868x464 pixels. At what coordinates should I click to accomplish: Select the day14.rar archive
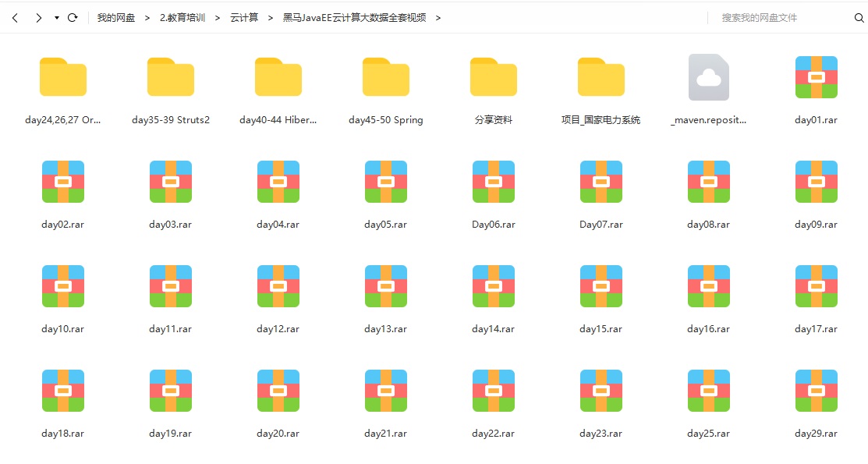(493, 286)
